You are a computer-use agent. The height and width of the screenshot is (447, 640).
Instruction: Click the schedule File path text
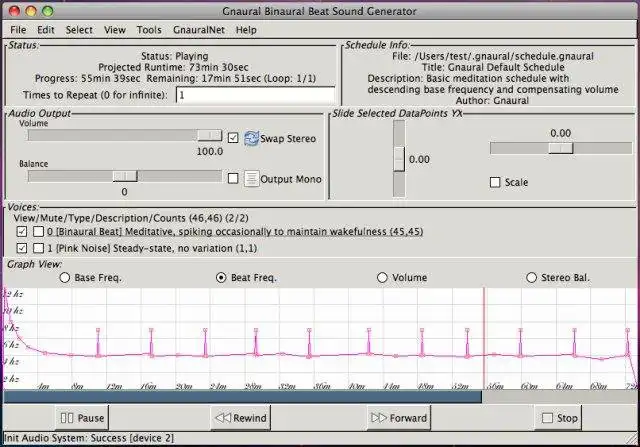(493, 56)
